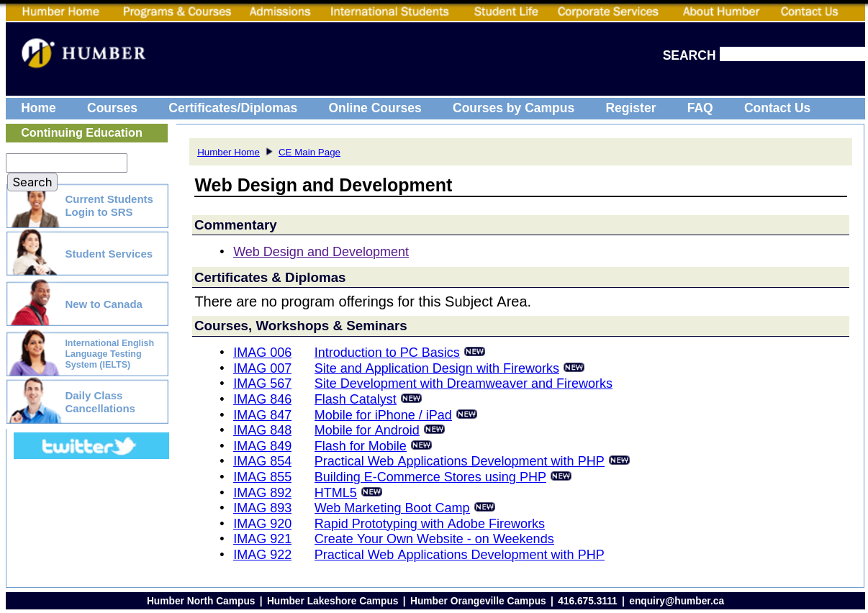Click NEW badge beside Mobile for Android
Viewport: 868px width, 613px height.
point(434,430)
